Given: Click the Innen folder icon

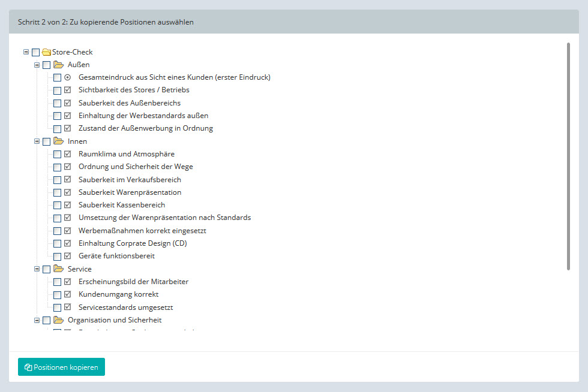Looking at the screenshot, I should pos(58,141).
